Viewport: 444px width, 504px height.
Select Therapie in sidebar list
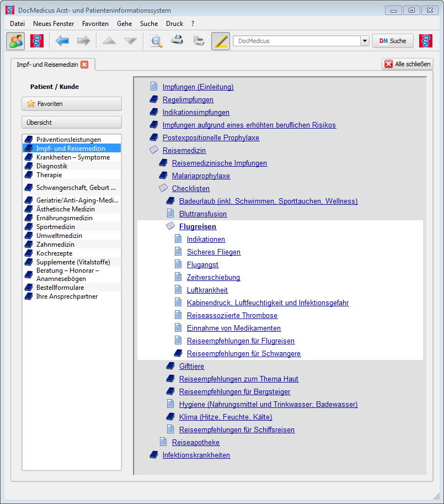[72, 175]
